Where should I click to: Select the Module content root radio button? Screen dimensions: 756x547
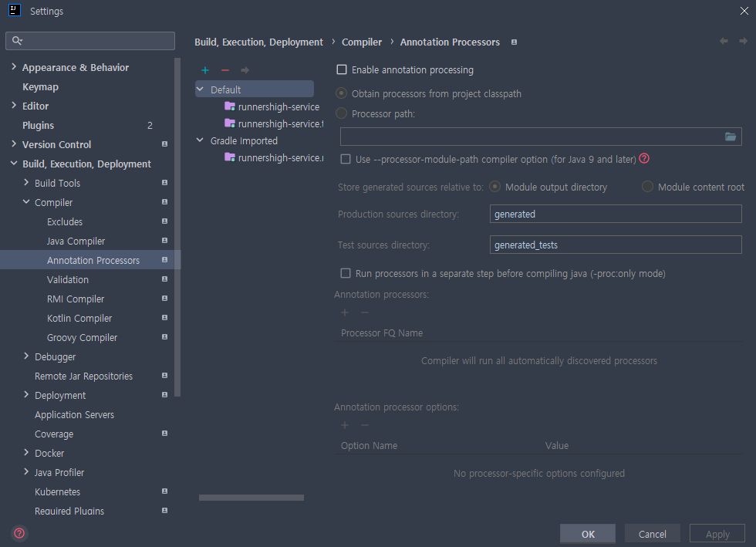(647, 186)
